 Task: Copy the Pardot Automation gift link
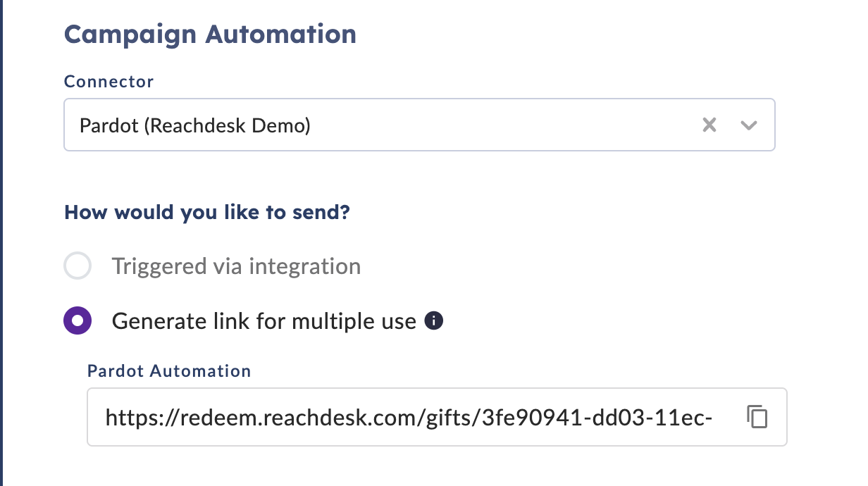[757, 417]
